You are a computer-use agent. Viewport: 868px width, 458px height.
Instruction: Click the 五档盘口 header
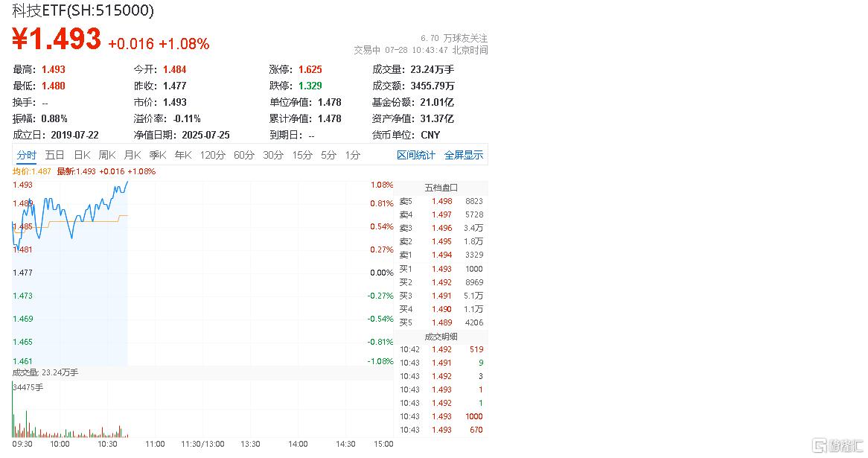coord(441,188)
